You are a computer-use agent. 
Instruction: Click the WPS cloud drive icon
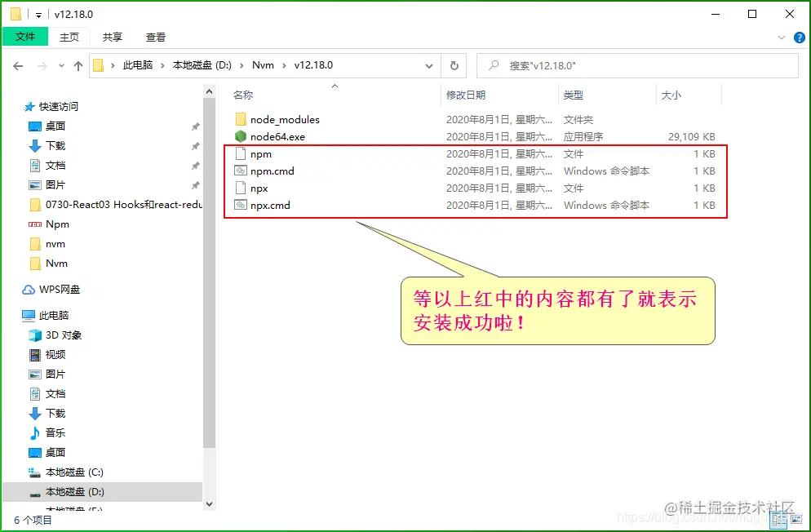click(29, 290)
